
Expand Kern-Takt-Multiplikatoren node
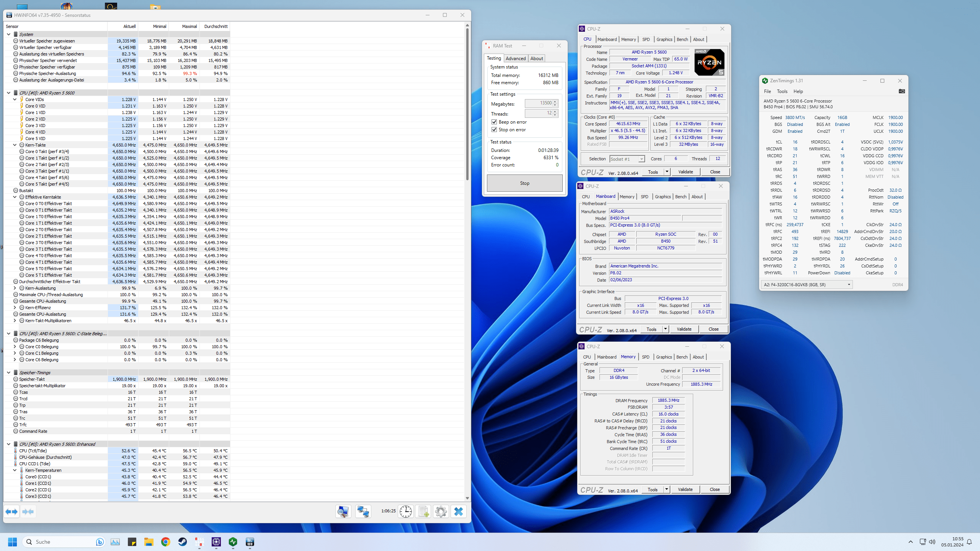pyautogui.click(x=15, y=321)
